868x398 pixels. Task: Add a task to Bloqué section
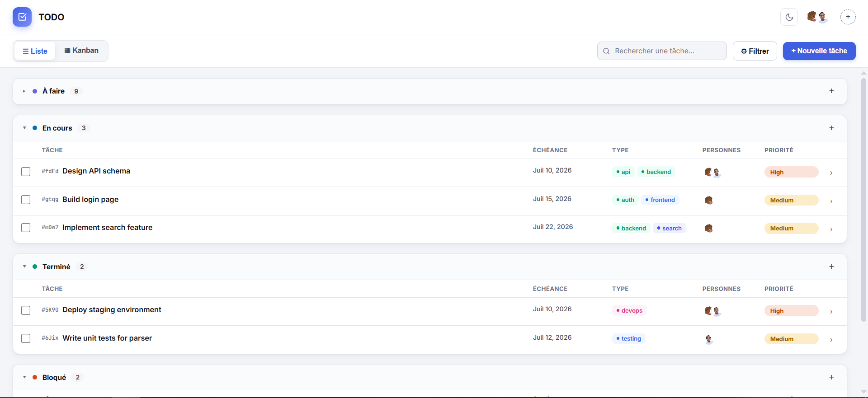[831, 377]
